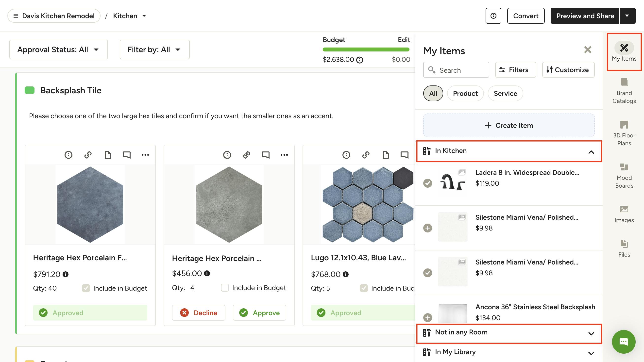Screen dimensions: 644x362
Task: Open more options on gray Heritage Hex card
Action: pos(284,155)
